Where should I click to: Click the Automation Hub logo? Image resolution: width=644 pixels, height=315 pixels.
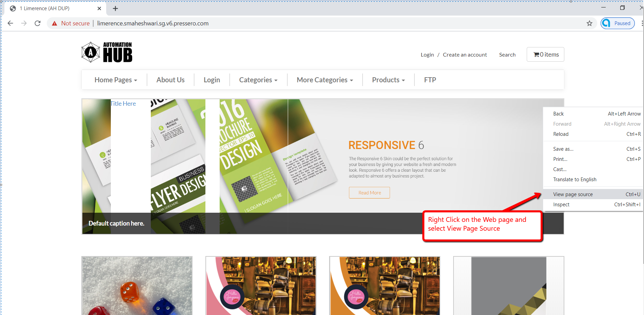[107, 52]
